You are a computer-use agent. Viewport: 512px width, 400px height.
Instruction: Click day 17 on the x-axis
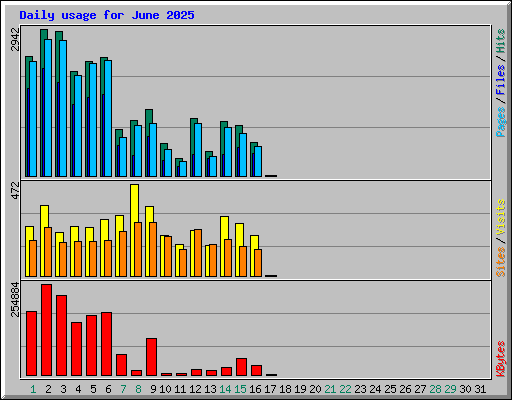click(x=270, y=389)
